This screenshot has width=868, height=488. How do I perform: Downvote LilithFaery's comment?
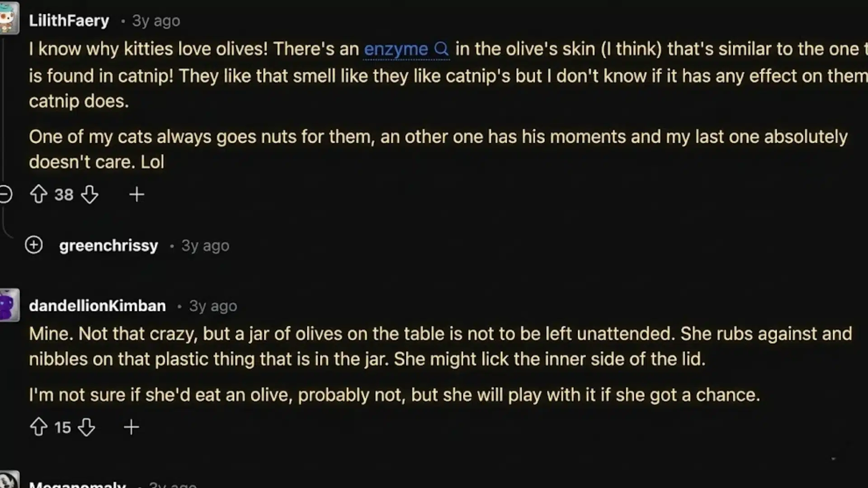tap(90, 195)
